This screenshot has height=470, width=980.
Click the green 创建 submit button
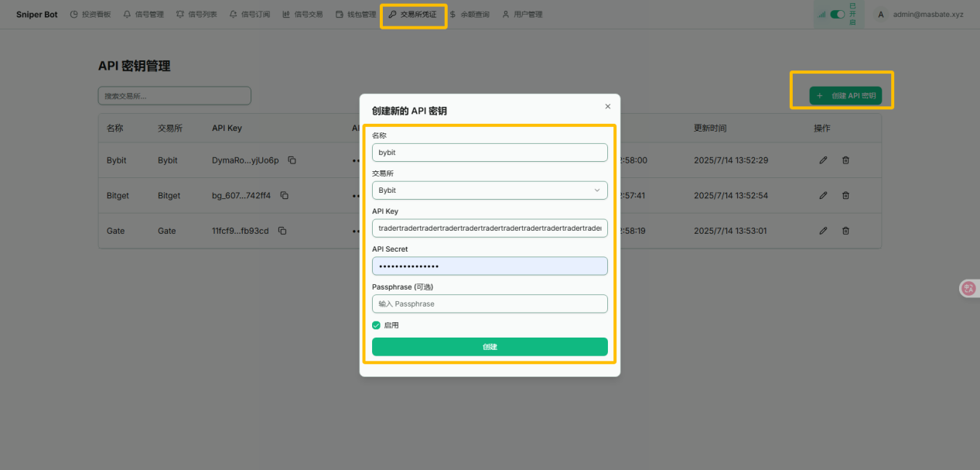coord(490,347)
